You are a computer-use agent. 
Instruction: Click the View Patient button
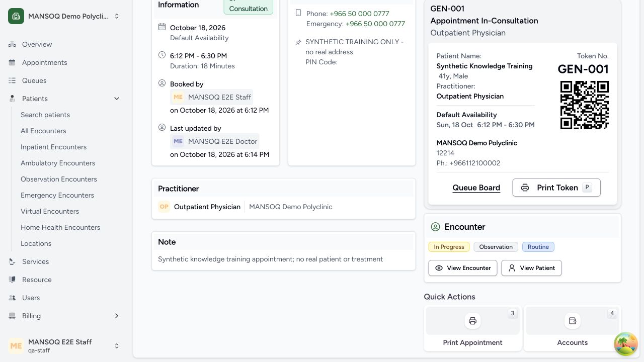(531, 268)
